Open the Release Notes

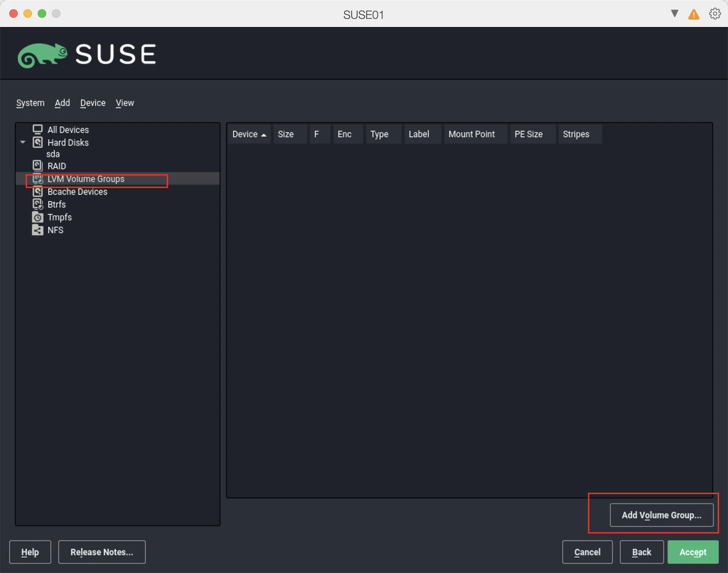[102, 552]
